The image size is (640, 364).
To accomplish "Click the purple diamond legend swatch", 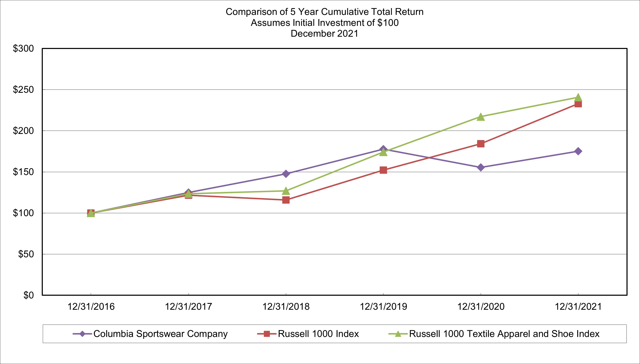I will [82, 334].
